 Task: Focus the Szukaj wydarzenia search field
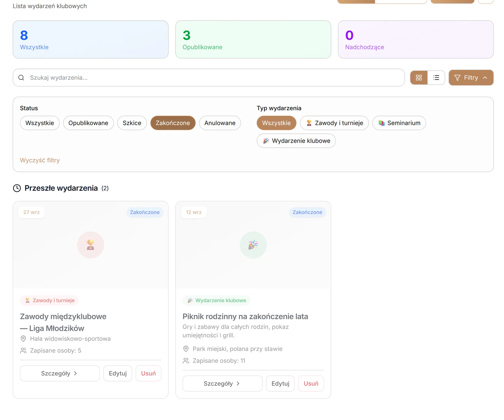209,78
